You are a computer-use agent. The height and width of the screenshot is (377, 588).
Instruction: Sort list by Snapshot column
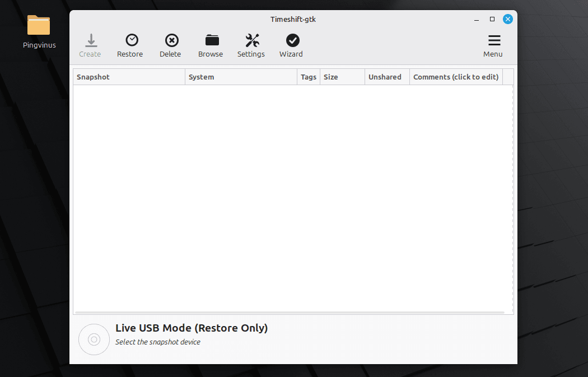pyautogui.click(x=129, y=77)
